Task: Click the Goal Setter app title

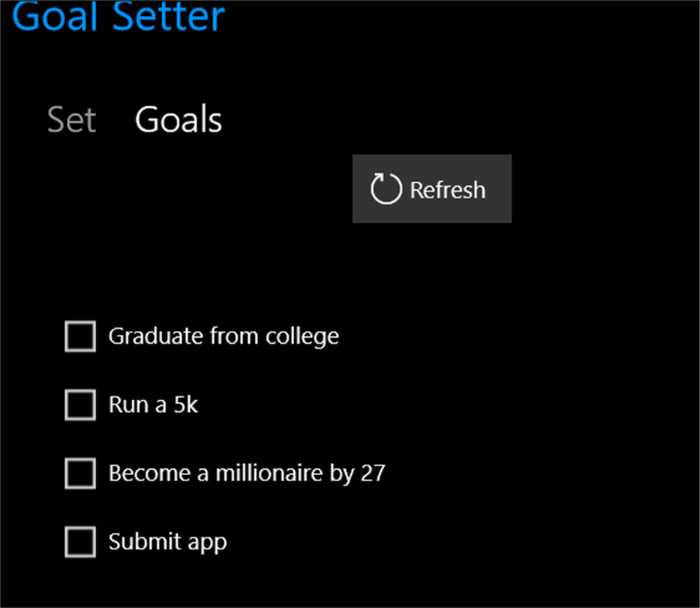Action: (x=119, y=17)
